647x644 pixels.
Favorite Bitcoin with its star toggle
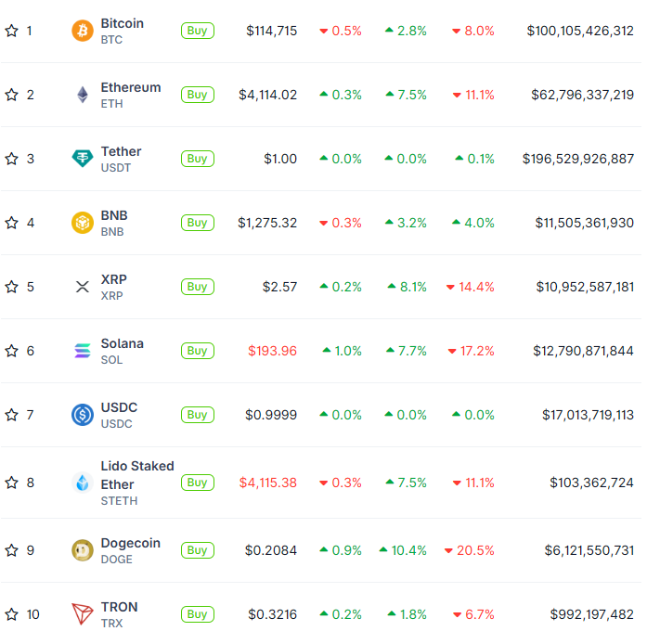[11, 31]
